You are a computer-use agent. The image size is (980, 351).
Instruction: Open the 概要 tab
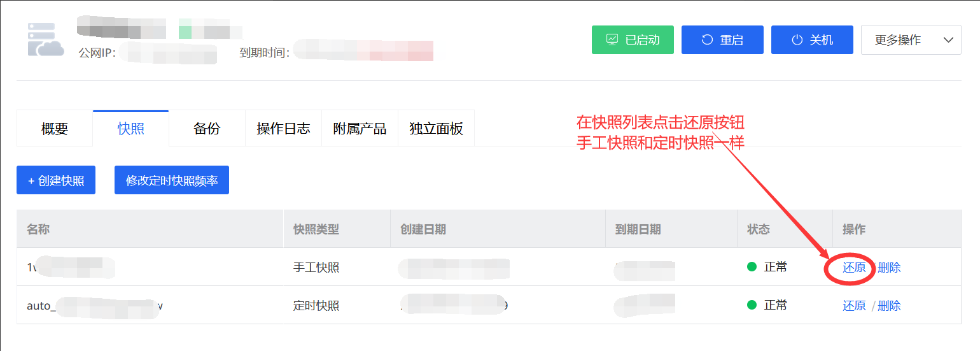pos(55,129)
